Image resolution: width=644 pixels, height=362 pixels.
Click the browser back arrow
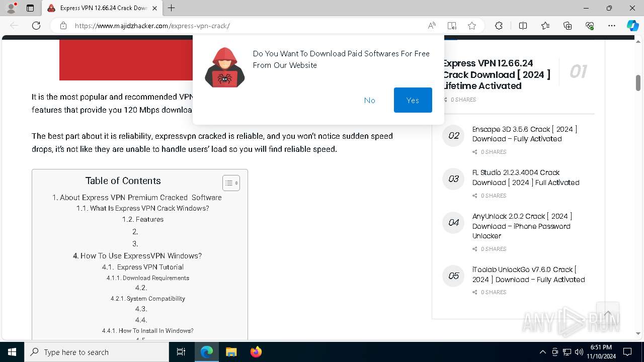(x=14, y=26)
